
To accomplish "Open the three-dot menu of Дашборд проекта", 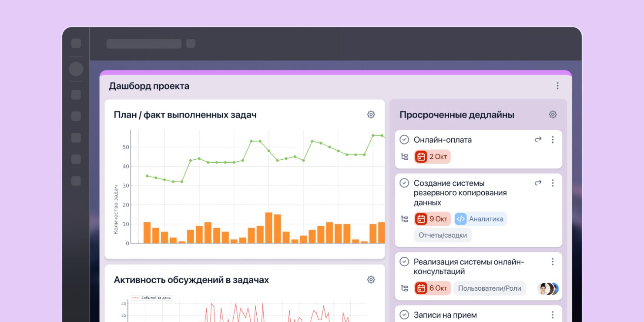I will (x=557, y=86).
